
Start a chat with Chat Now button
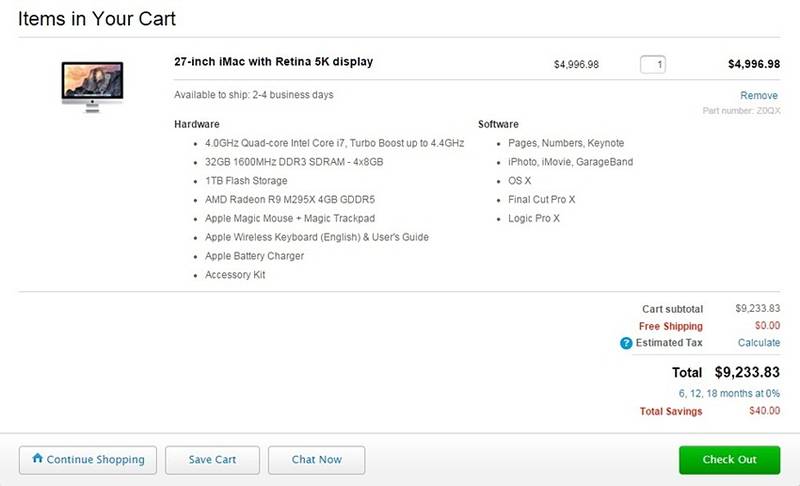pyautogui.click(x=316, y=459)
